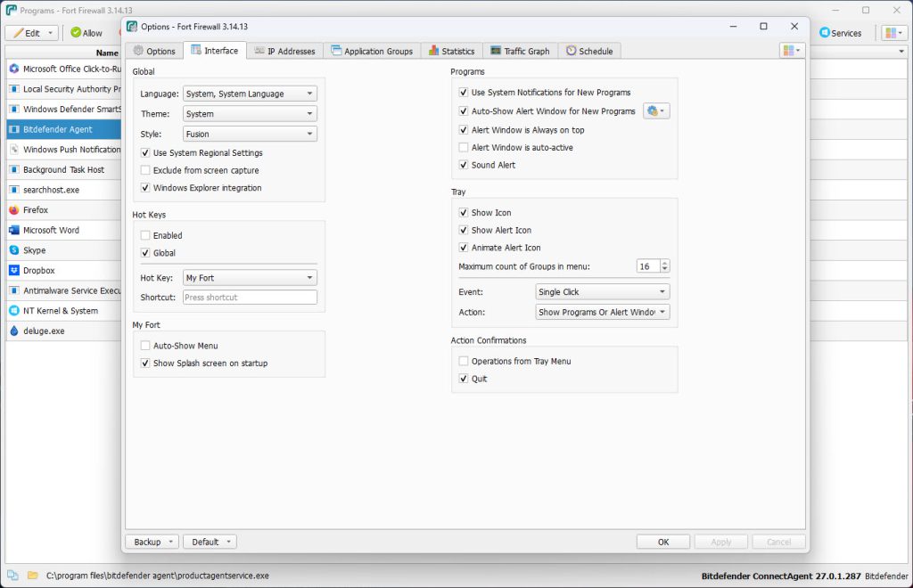
Task: Select the Interface tab
Action: pos(215,50)
